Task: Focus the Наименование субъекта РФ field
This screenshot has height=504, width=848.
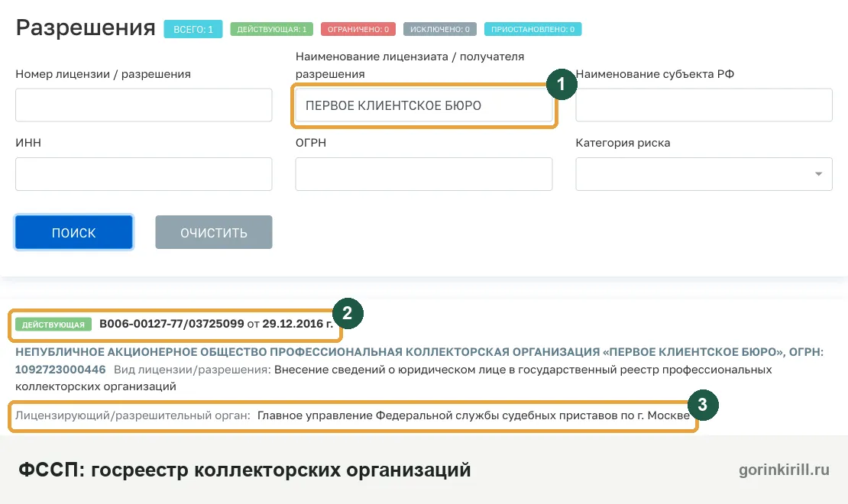Action: tap(704, 105)
